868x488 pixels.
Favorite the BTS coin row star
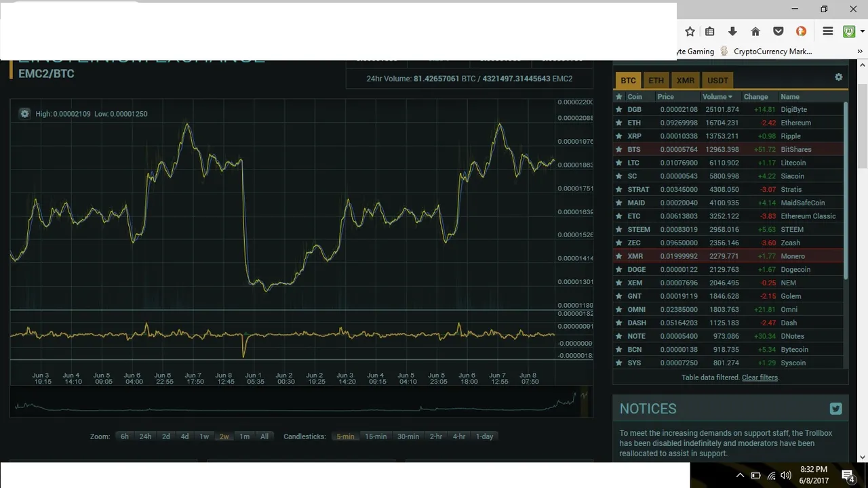point(618,149)
